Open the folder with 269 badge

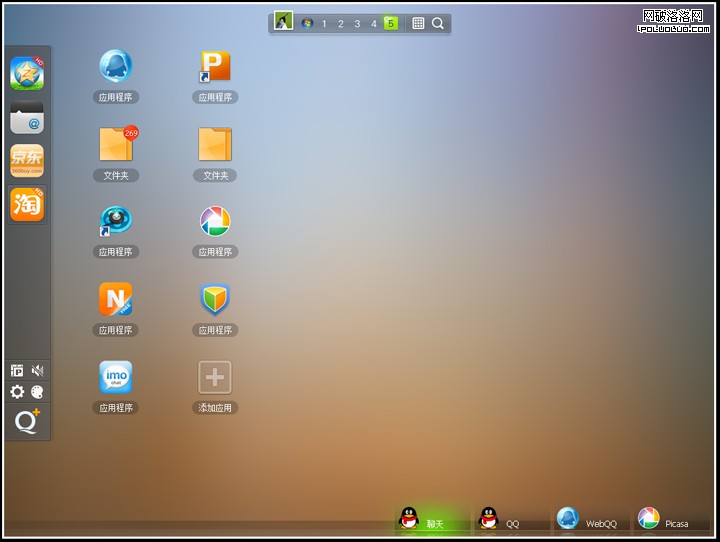(116, 144)
